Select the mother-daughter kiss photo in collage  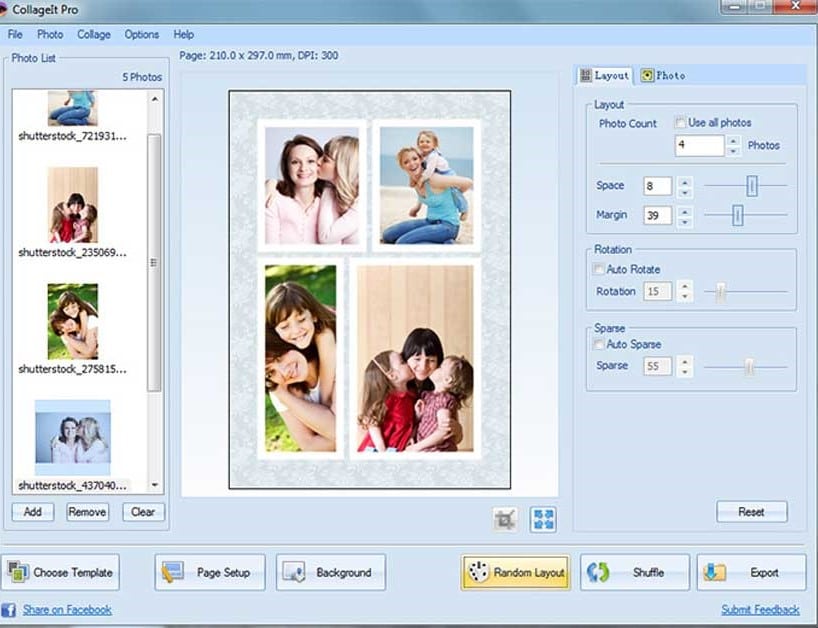(x=312, y=186)
